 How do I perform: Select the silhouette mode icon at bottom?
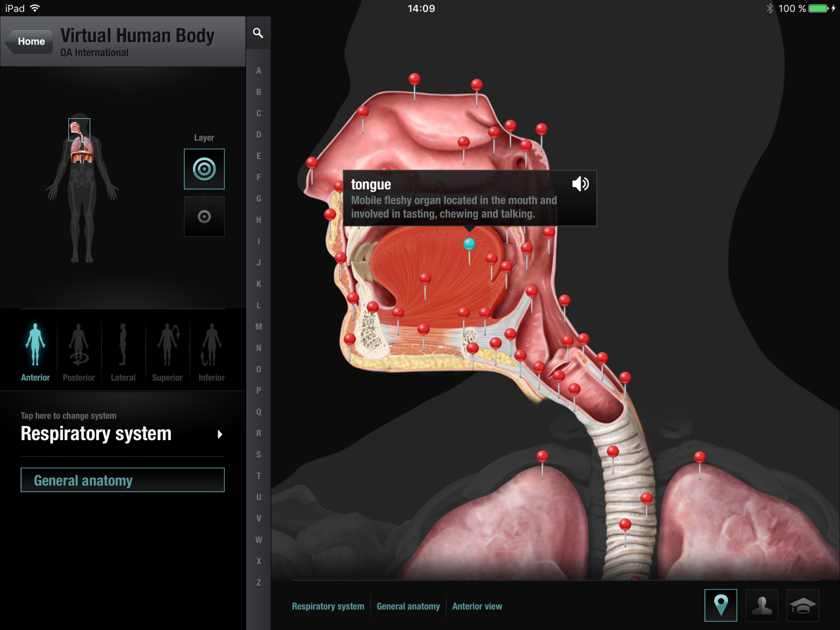click(761, 605)
